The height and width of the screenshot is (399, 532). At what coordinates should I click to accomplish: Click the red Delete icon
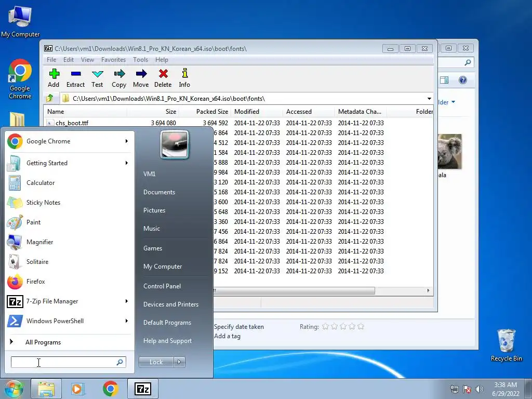(163, 78)
